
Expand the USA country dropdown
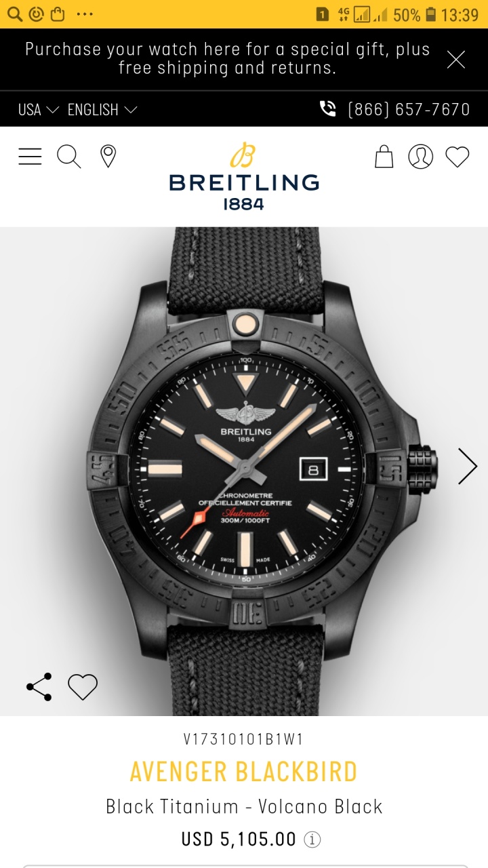coord(39,110)
